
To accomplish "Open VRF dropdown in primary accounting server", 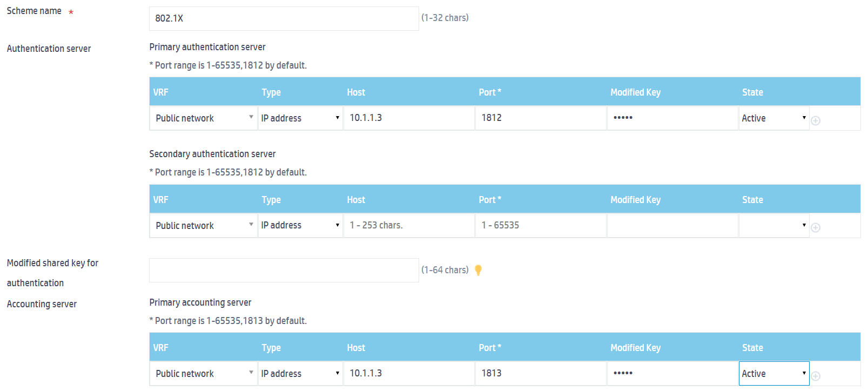I will 204,373.
